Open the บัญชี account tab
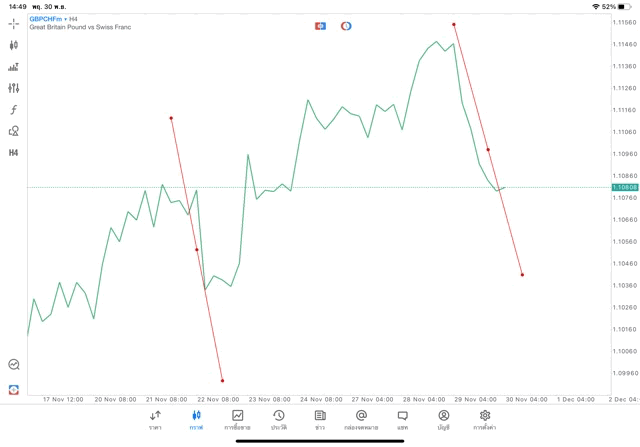The height and width of the screenshot is (447, 640). pos(443,420)
